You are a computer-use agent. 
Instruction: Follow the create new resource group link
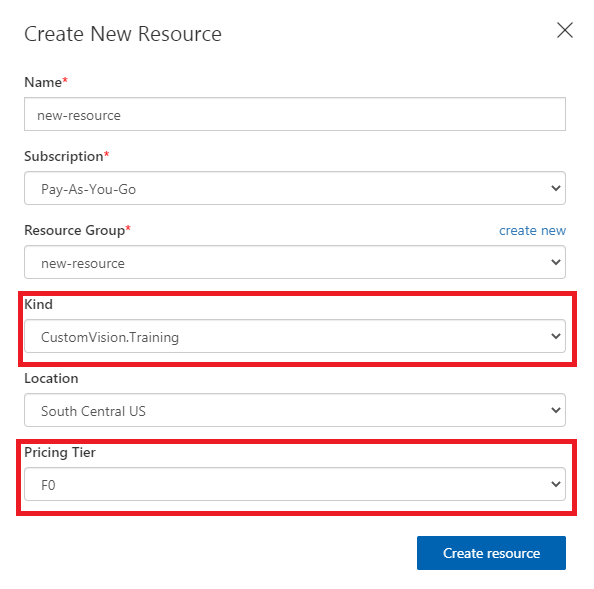tap(532, 230)
